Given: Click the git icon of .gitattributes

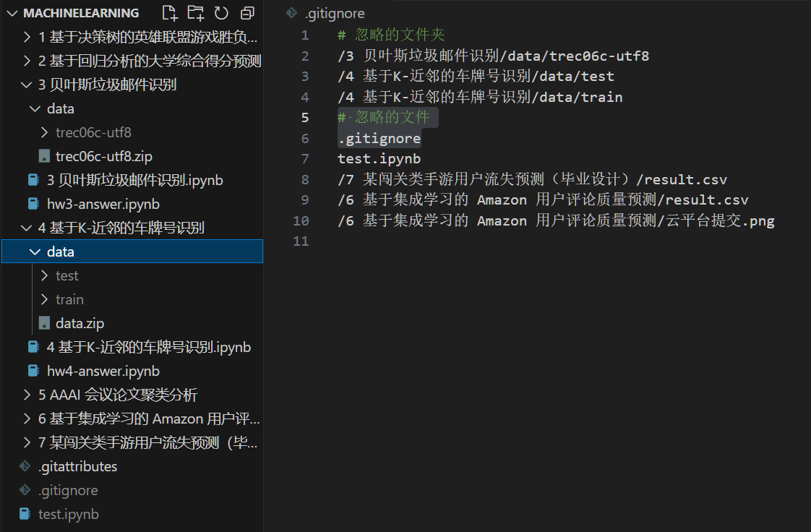Looking at the screenshot, I should tap(25, 466).
